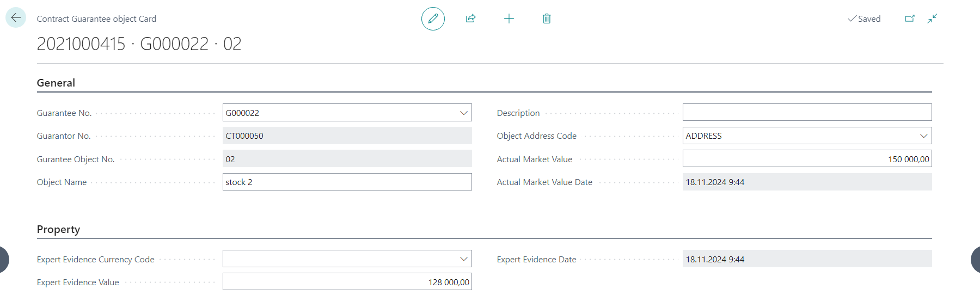
Task: Click the Guarantor No. CT000050 field
Action: coord(347,136)
